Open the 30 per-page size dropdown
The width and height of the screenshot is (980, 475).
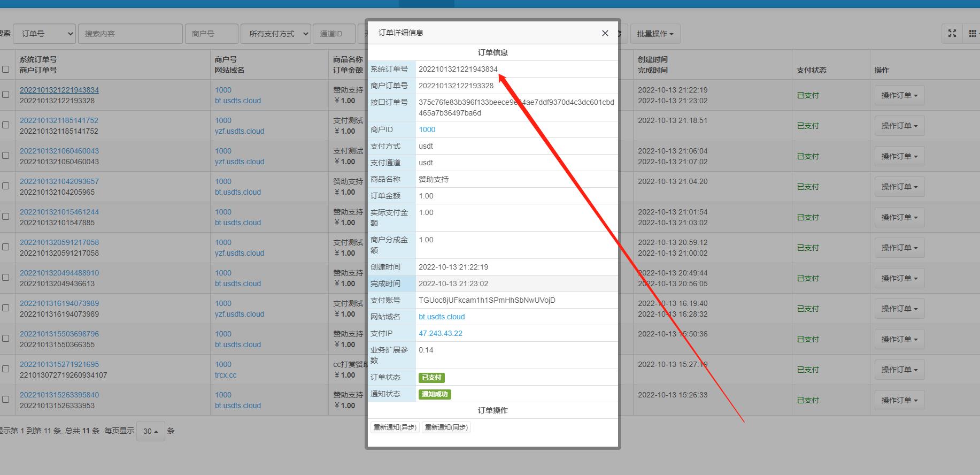tap(150, 431)
